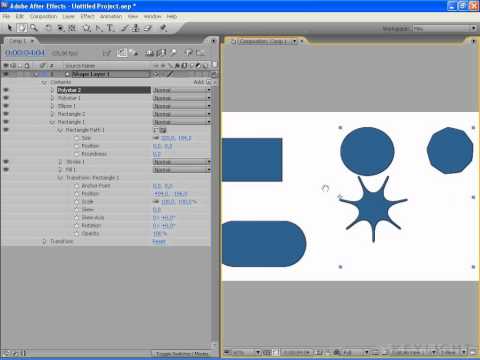Screen dimensions: 480x360
Task: Collapse Transform: Rectangle 1 group
Action: [60, 178]
